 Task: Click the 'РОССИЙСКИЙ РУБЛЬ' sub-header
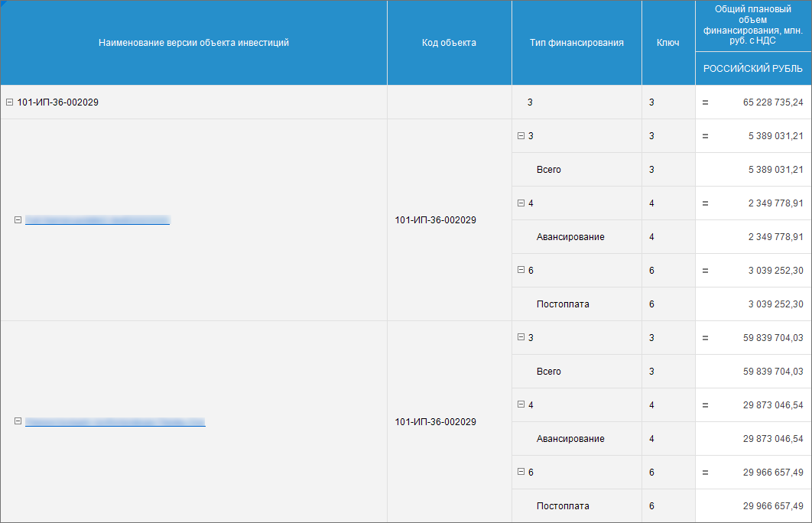[752, 69]
